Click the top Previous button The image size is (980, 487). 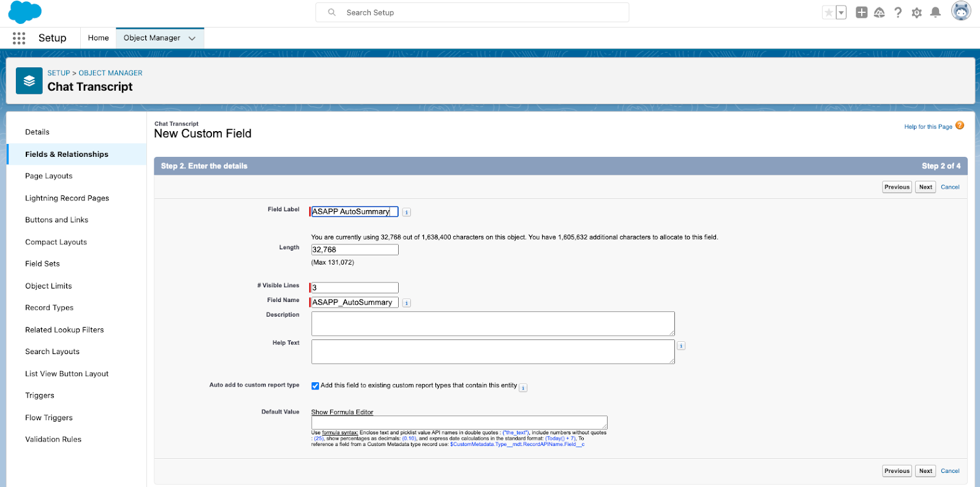click(897, 187)
